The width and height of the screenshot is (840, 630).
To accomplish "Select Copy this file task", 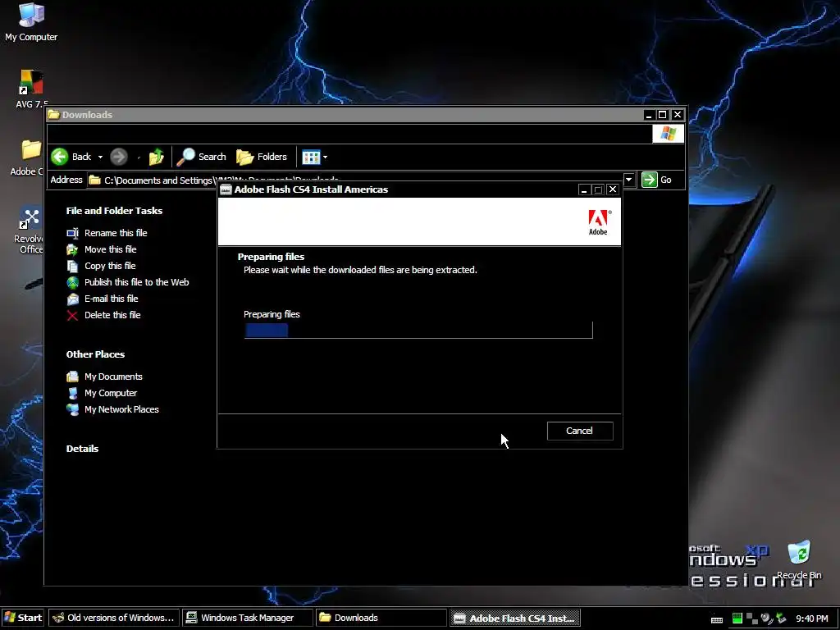I will point(110,266).
